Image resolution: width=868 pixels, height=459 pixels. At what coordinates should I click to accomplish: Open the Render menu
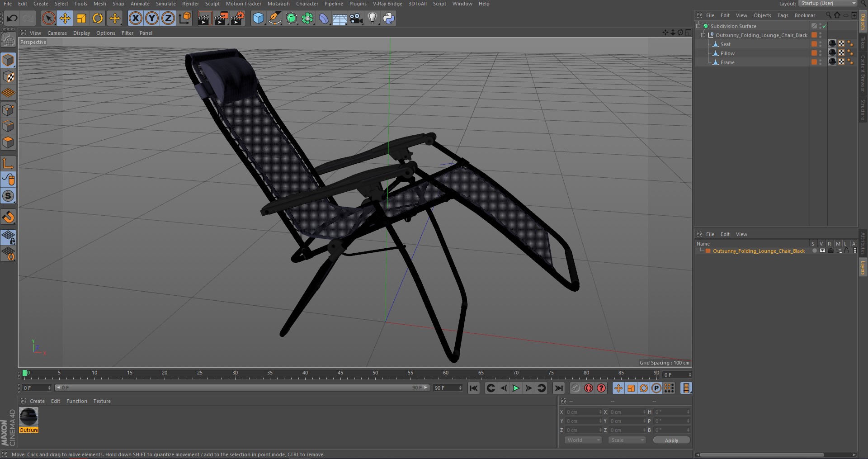coord(190,4)
